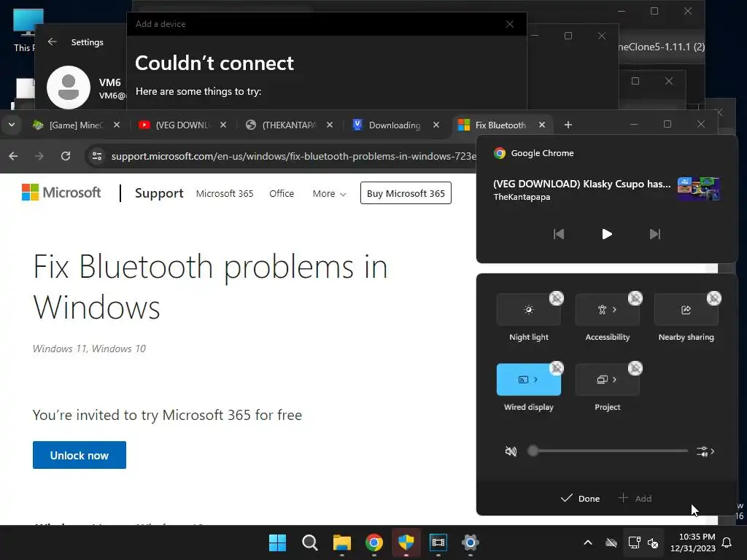Open a new Chrome tab
Image resolution: width=747 pixels, height=560 pixels.
pyautogui.click(x=568, y=125)
